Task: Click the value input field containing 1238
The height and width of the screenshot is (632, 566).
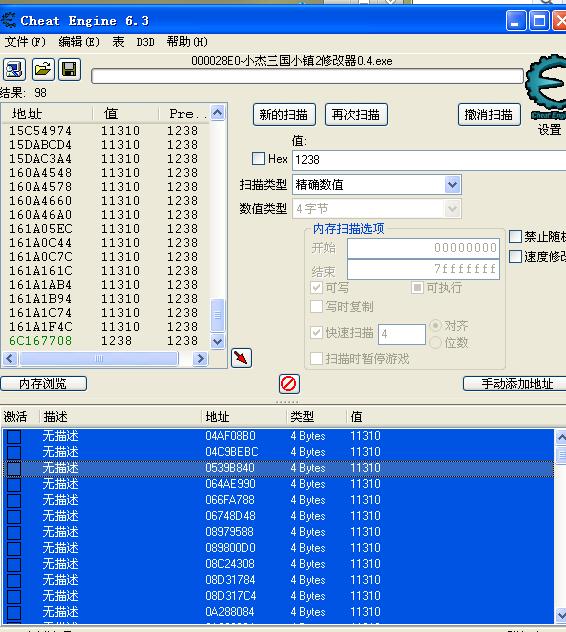Action: click(x=429, y=160)
